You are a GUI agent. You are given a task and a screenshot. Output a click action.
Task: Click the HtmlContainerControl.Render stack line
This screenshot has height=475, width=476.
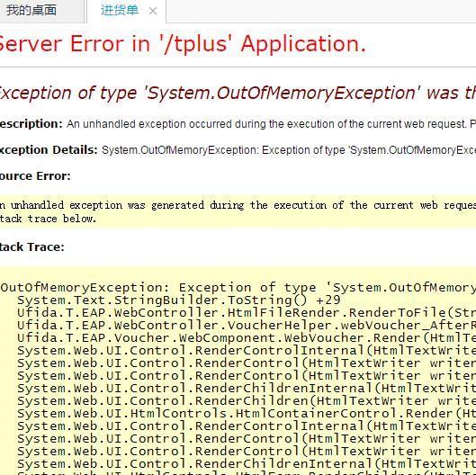point(247,414)
